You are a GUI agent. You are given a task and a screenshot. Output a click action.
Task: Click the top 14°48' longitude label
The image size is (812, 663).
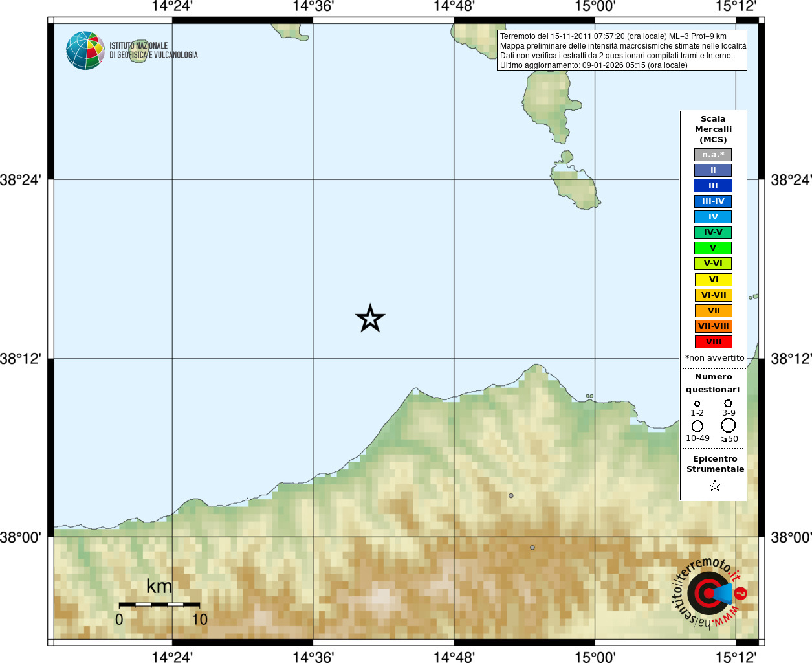(454, 6)
